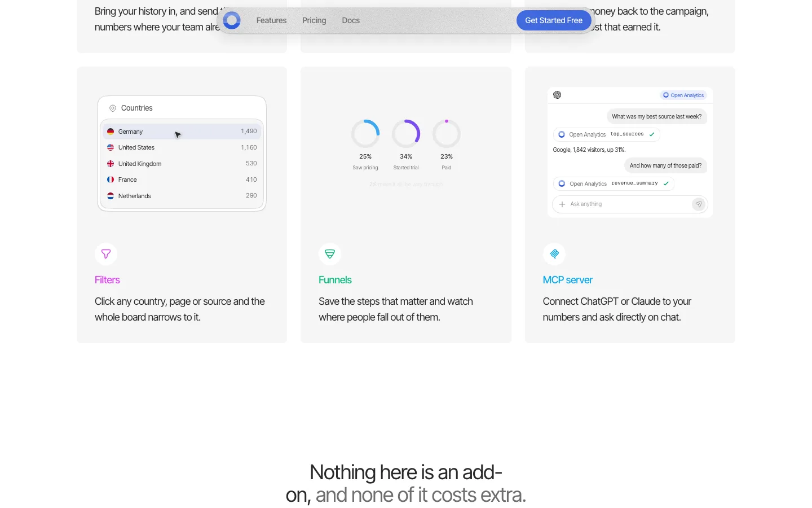Select the Germany flag icon
The height and width of the screenshot is (508, 812).
pos(111,132)
